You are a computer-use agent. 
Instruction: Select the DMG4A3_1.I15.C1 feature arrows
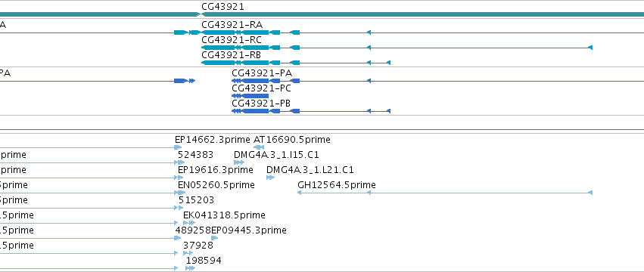(239, 162)
